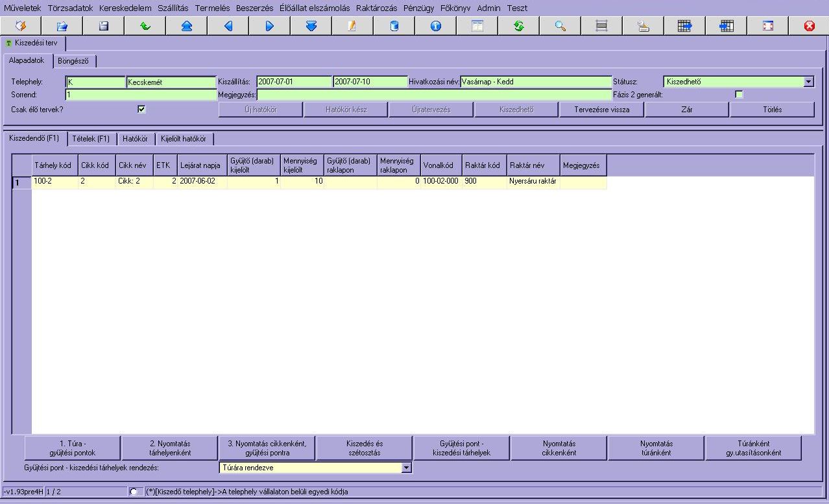Image resolution: width=829 pixels, height=504 pixels.
Task: Go to previous record with left arrow
Action: [x=228, y=26]
